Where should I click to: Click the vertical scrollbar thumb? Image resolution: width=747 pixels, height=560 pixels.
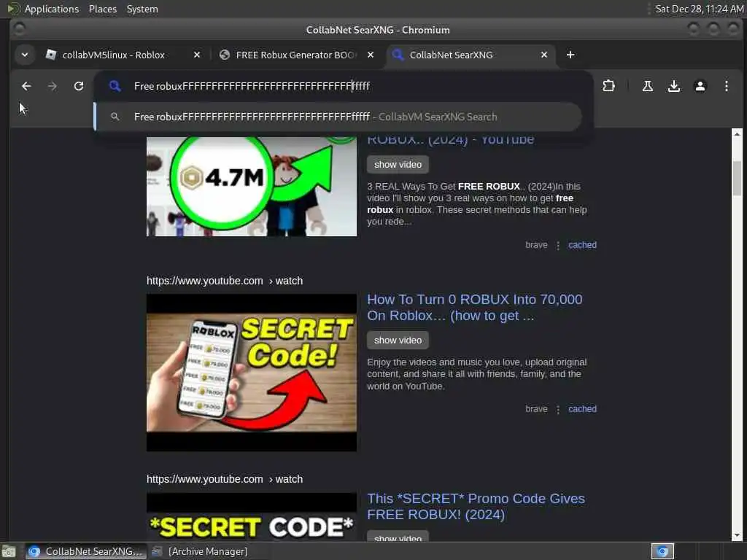[x=737, y=178]
